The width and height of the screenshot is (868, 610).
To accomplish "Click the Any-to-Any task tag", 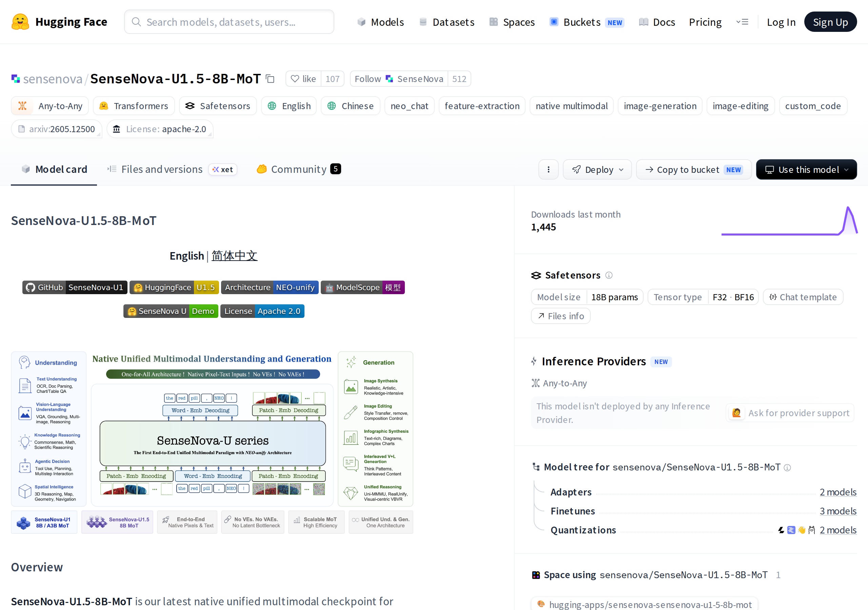I will tap(50, 106).
